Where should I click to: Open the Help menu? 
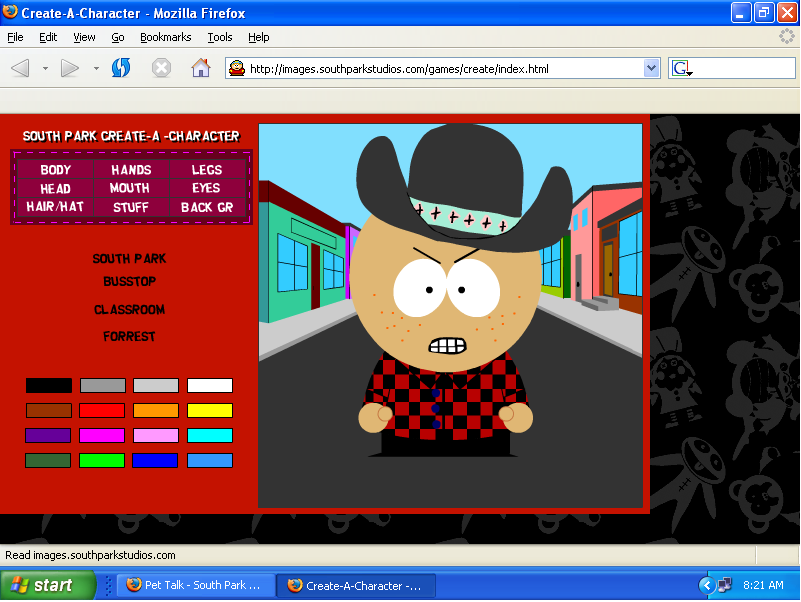[x=258, y=37]
